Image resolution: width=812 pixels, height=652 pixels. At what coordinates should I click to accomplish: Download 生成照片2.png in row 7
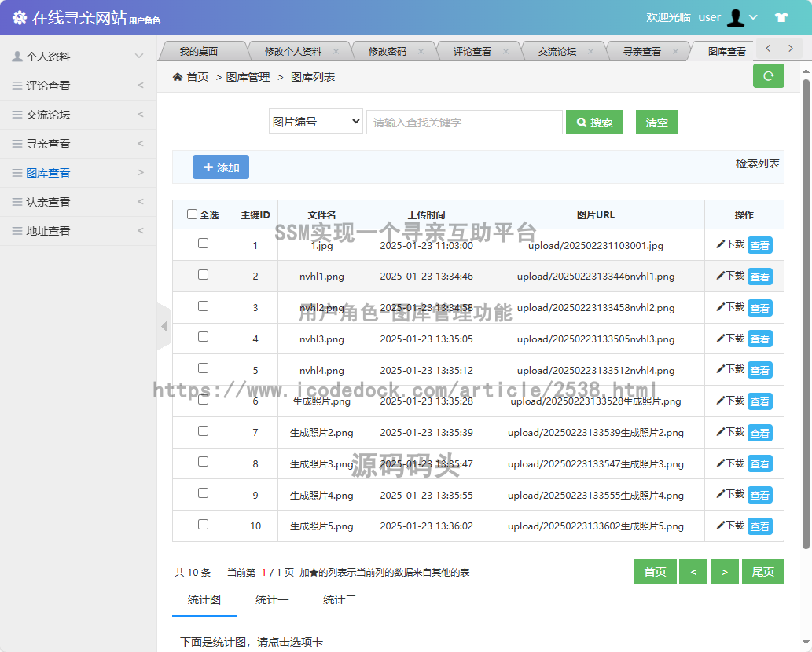(730, 432)
